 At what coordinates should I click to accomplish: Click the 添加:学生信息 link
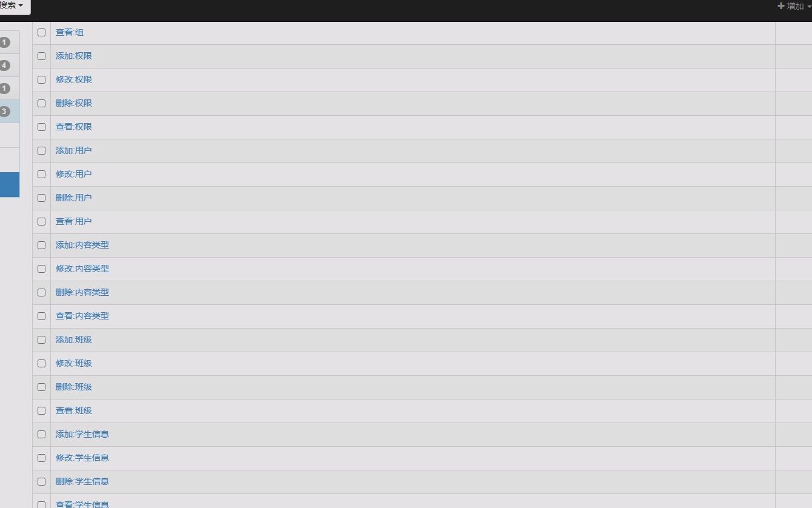[82, 434]
